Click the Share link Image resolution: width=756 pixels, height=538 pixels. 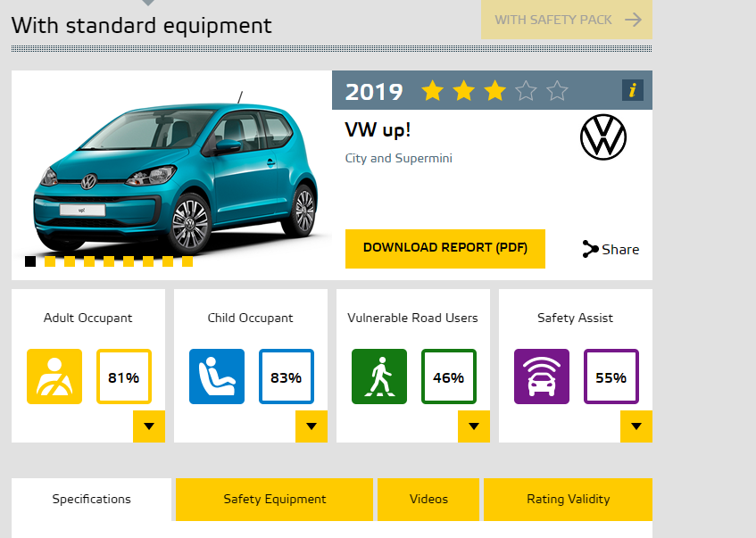pos(611,249)
